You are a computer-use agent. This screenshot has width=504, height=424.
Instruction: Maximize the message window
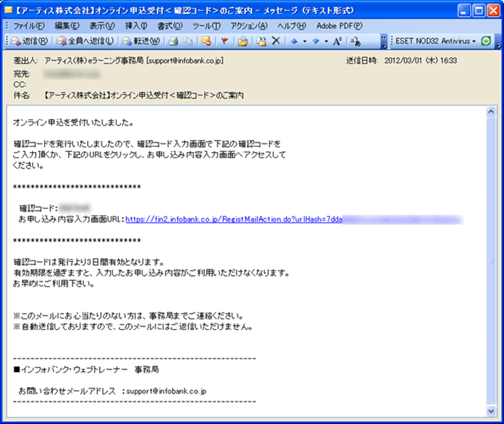click(x=479, y=11)
